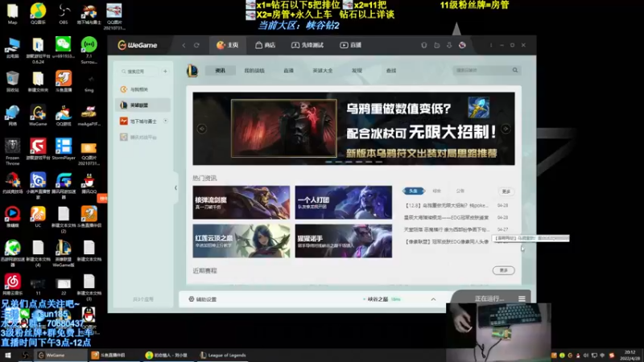This screenshot has height=362, width=644.
Task: Click 更多 beside the news filters
Action: tap(506, 191)
